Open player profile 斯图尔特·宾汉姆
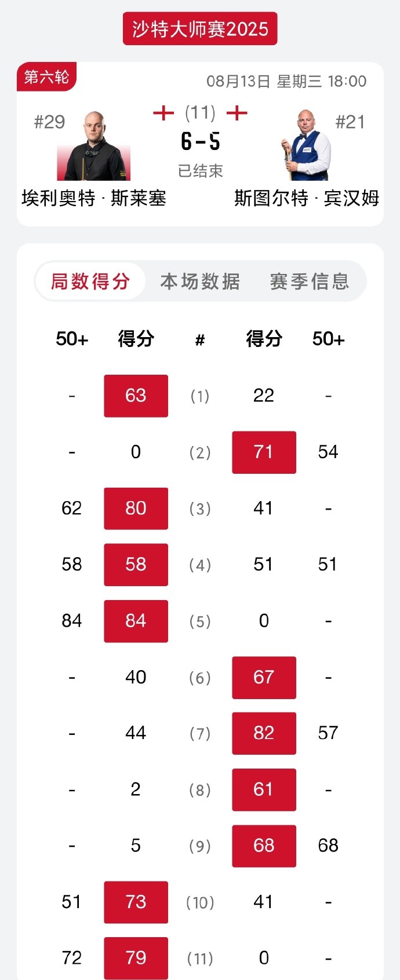This screenshot has width=400, height=980. tap(306, 198)
